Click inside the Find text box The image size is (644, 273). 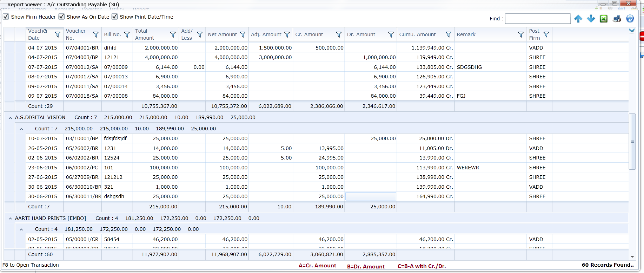pyautogui.click(x=538, y=19)
